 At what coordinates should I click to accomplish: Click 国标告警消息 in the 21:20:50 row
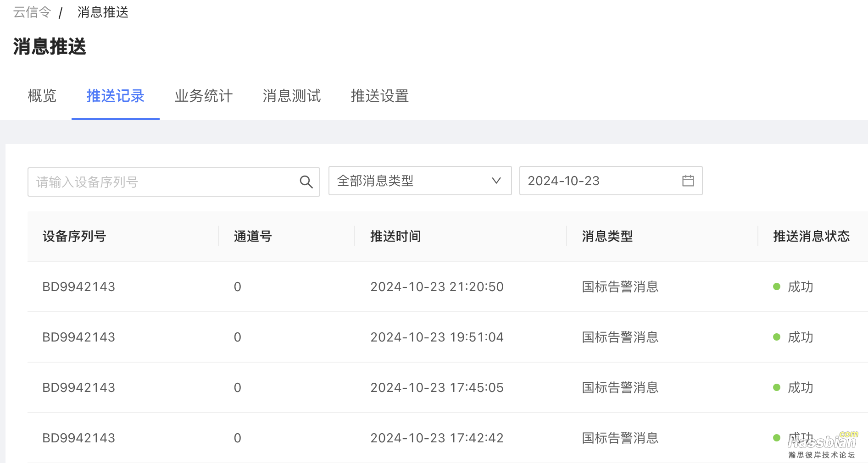click(x=620, y=287)
